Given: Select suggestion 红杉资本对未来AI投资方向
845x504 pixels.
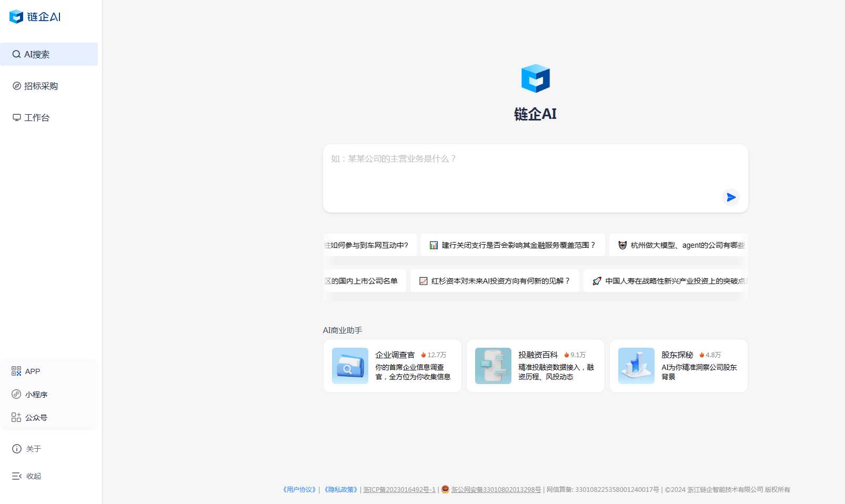Looking at the screenshot, I should coord(495,281).
